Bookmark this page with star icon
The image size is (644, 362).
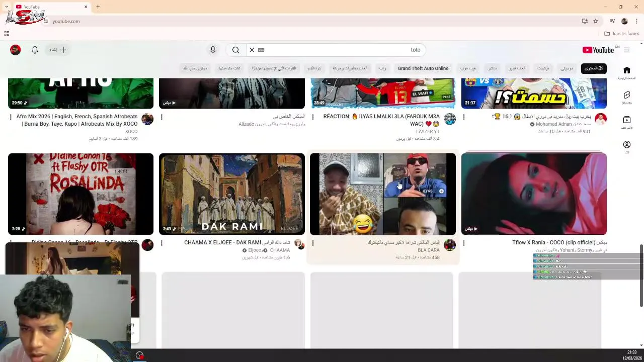[x=596, y=21]
